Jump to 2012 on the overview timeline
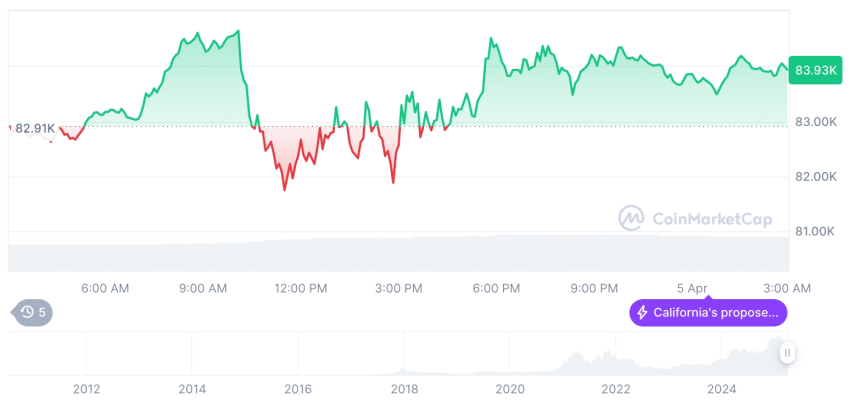Image resolution: width=860 pixels, height=401 pixels. [x=86, y=389]
